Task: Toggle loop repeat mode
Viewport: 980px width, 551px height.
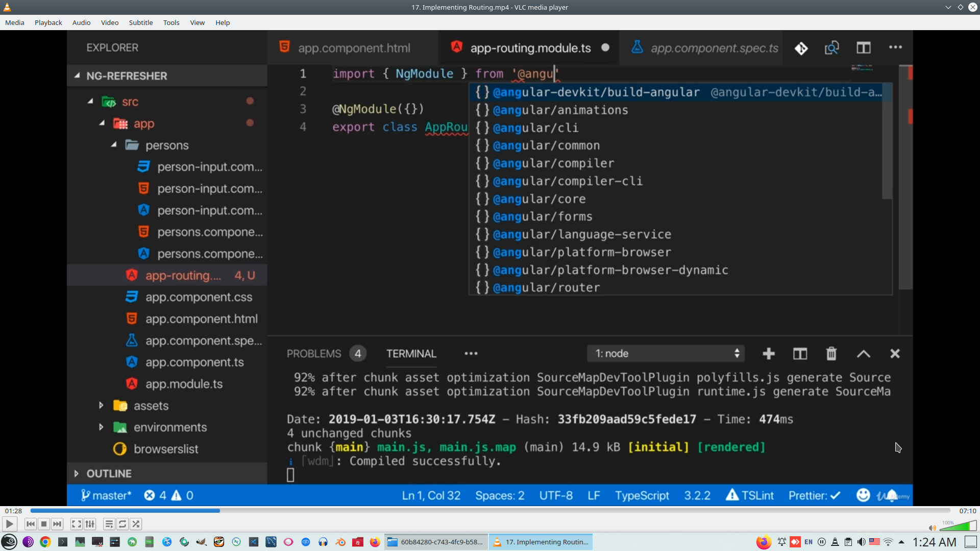Action: (x=122, y=524)
